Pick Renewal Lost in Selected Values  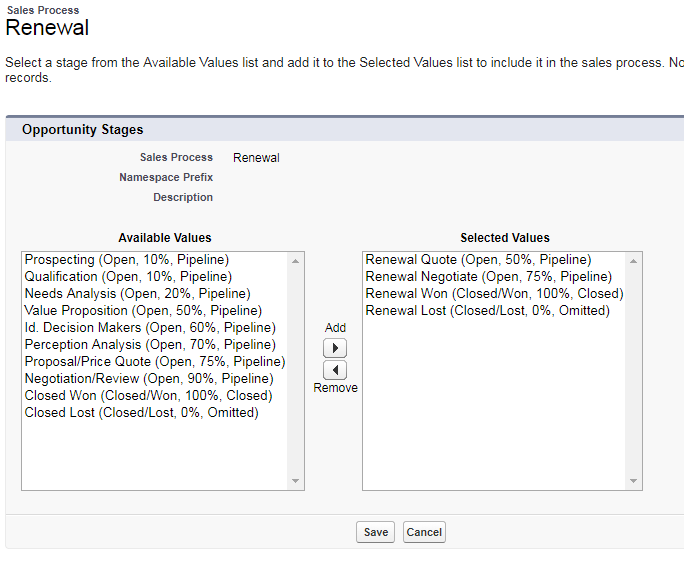(487, 311)
